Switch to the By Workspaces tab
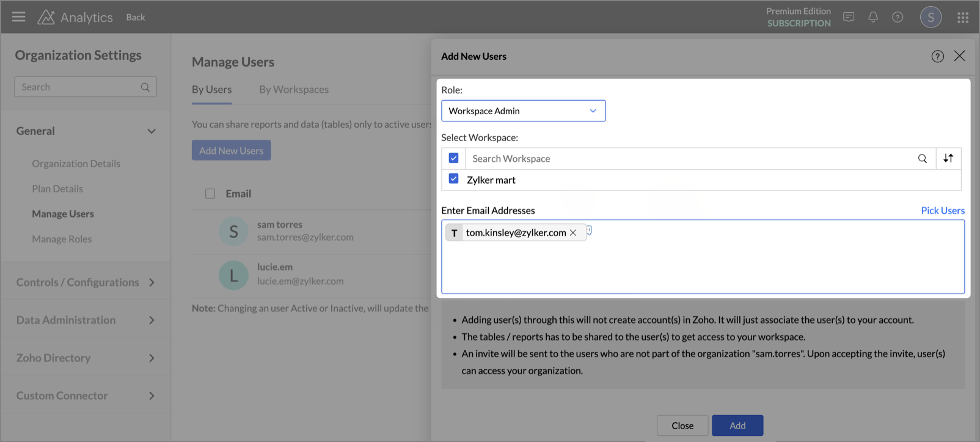Screen dimensions: 980x442 tap(293, 89)
